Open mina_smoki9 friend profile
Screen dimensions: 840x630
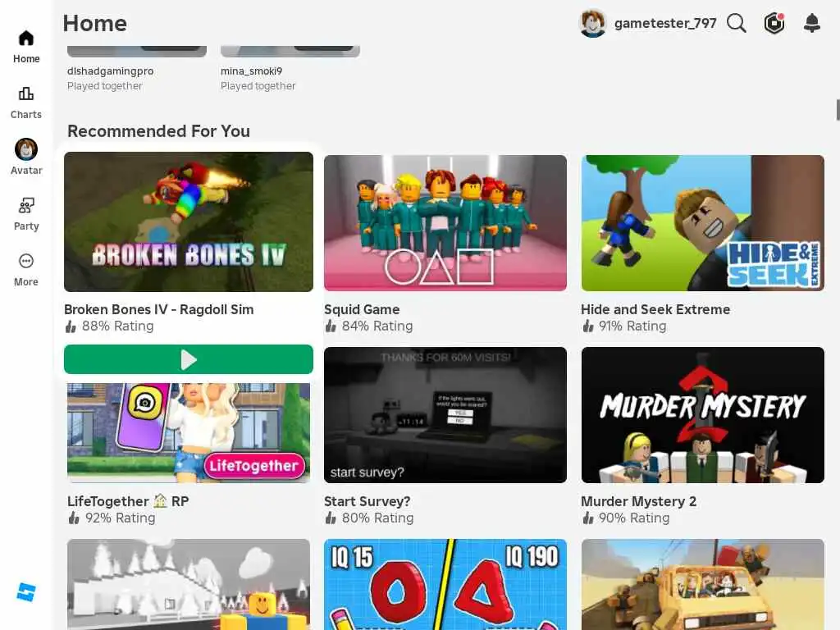[x=251, y=71]
